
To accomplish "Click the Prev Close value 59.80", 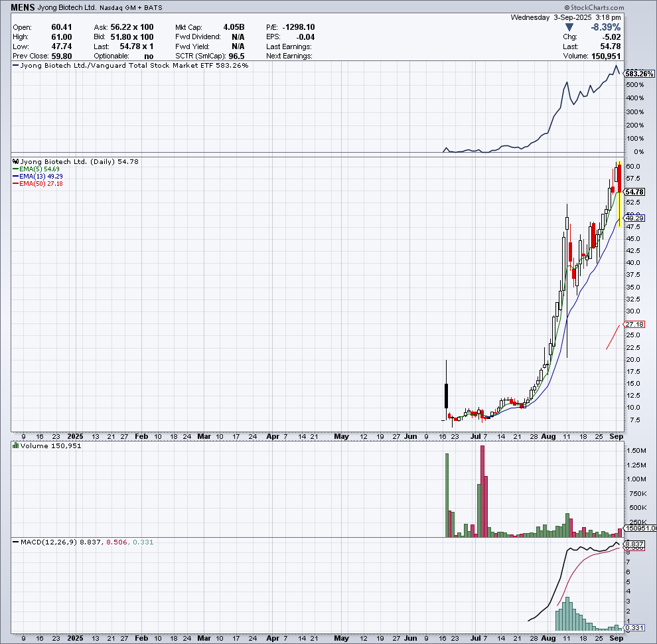I will click(x=62, y=56).
